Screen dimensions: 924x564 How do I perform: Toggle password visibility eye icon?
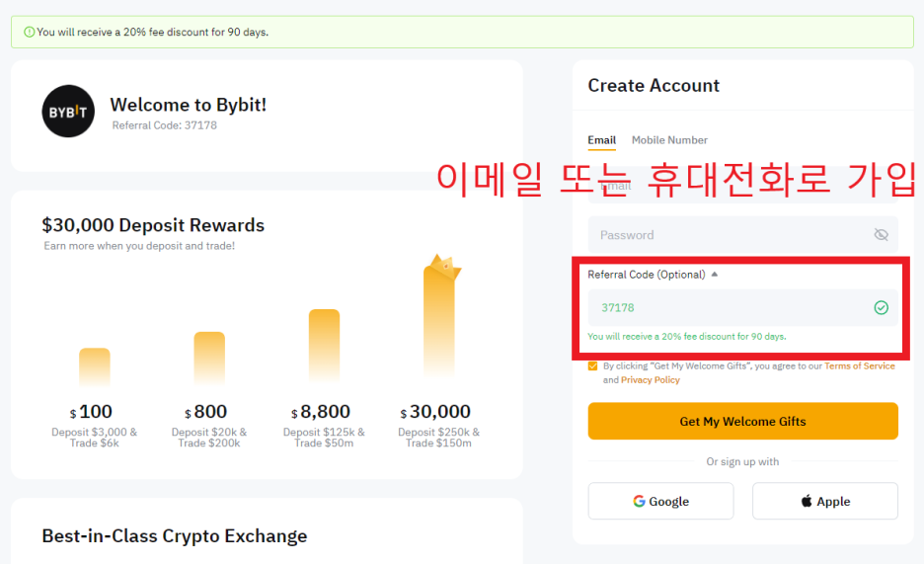(881, 235)
